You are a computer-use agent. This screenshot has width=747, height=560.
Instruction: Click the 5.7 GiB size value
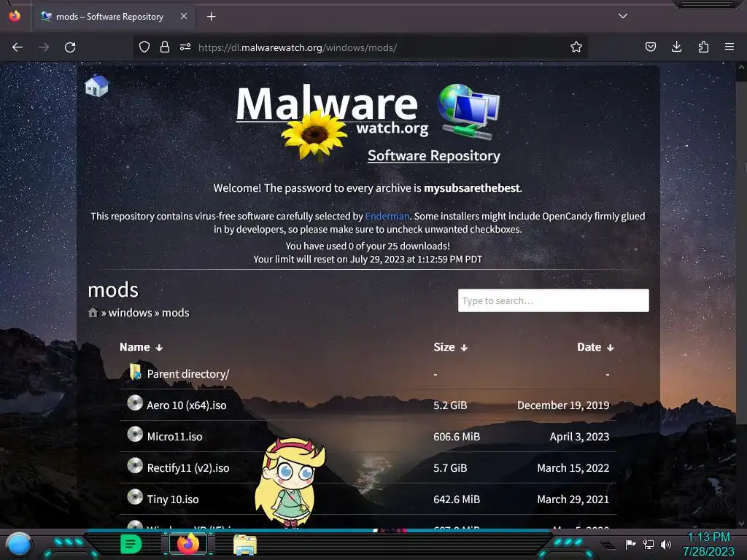[449, 468]
